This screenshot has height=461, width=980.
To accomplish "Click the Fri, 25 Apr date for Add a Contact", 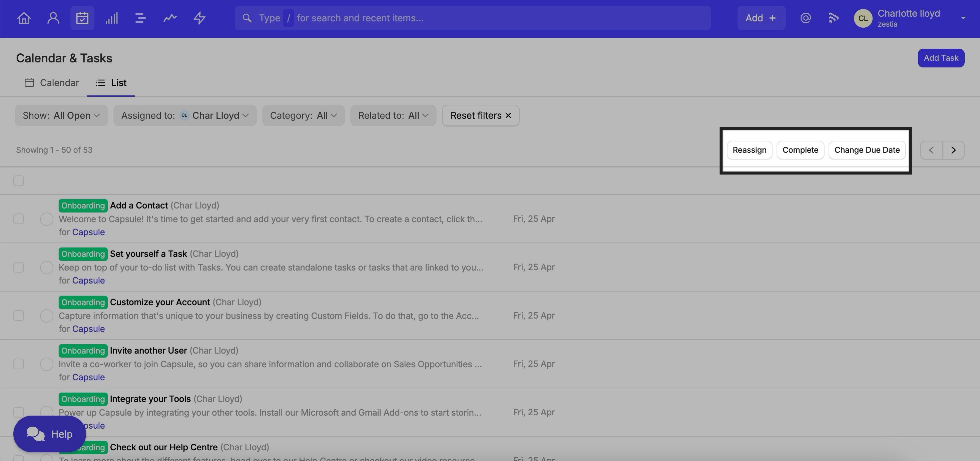I will coord(534,219).
